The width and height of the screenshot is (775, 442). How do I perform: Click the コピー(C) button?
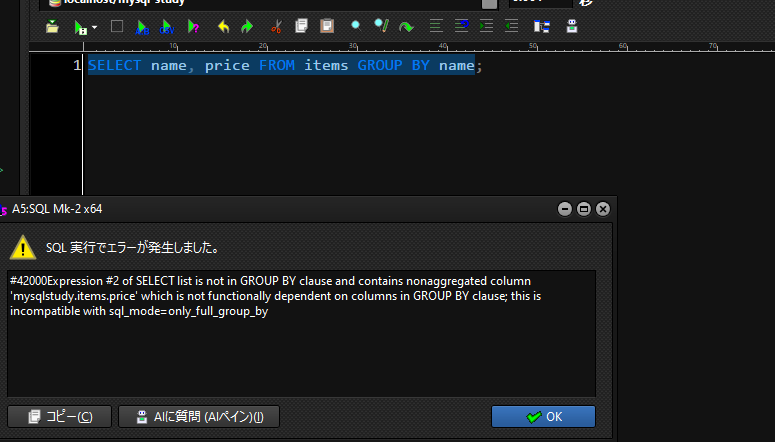point(59,417)
